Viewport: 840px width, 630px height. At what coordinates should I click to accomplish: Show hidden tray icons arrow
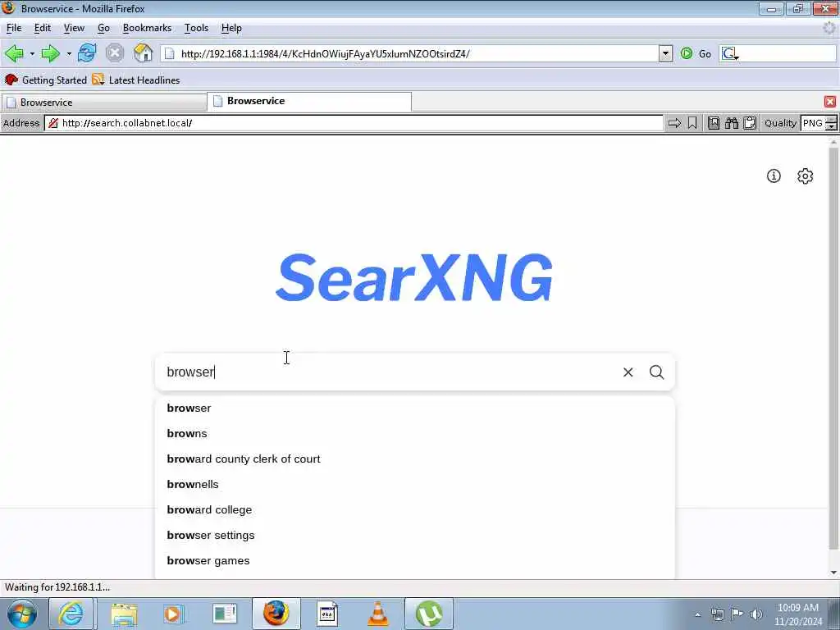pyautogui.click(x=697, y=614)
